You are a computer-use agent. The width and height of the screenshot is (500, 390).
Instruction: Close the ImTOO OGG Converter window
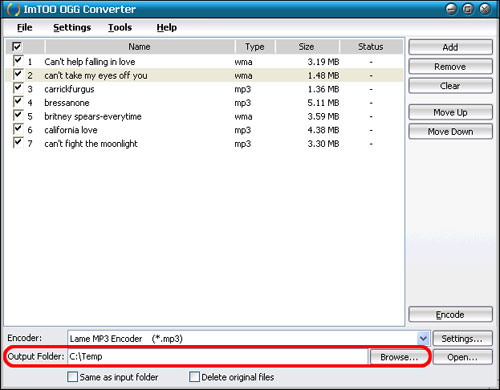tap(485, 9)
